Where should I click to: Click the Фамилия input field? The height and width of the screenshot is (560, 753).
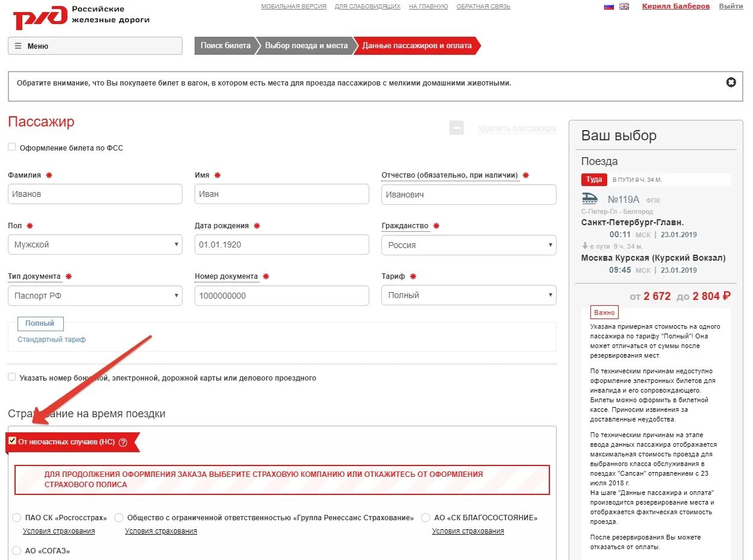(x=95, y=194)
